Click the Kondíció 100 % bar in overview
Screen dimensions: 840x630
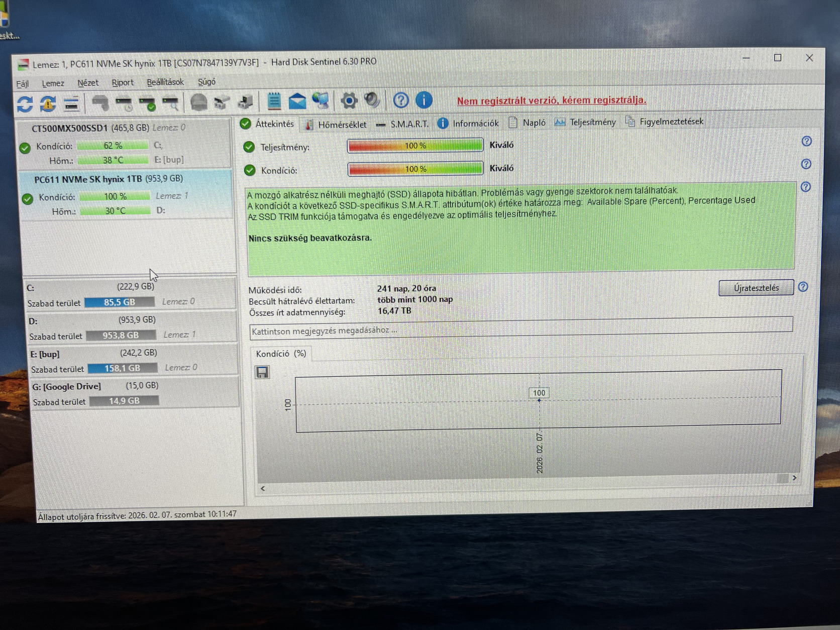point(415,169)
